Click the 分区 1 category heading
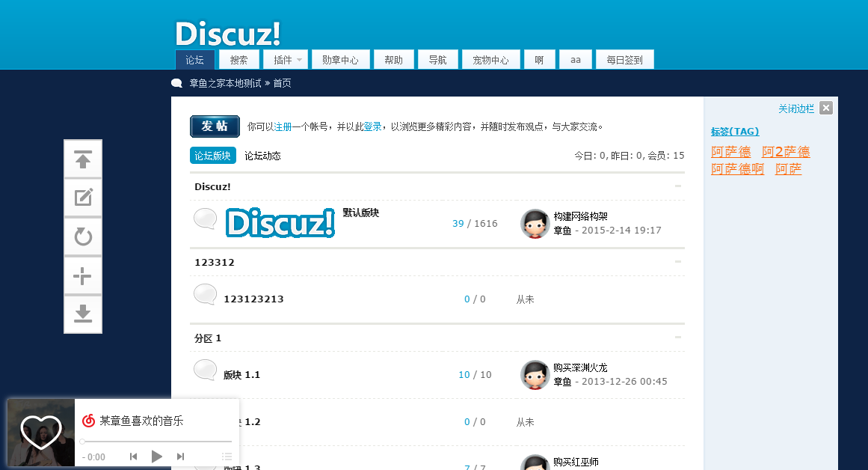This screenshot has height=470, width=868. 208,338
